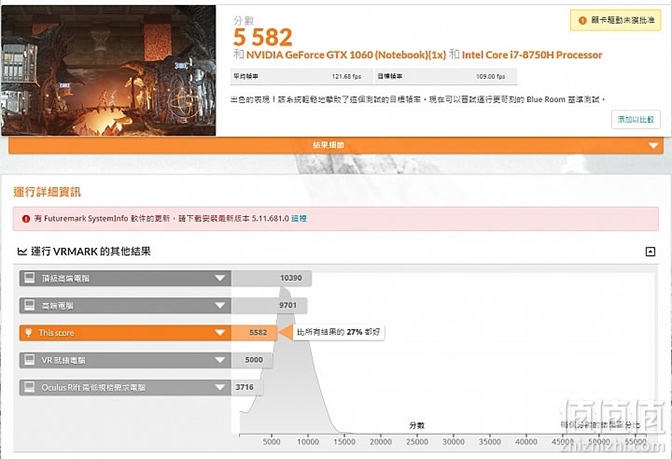This screenshot has width=672, height=459.
Task: Click the monitor icon on the 9701 row
Action: pyautogui.click(x=29, y=305)
